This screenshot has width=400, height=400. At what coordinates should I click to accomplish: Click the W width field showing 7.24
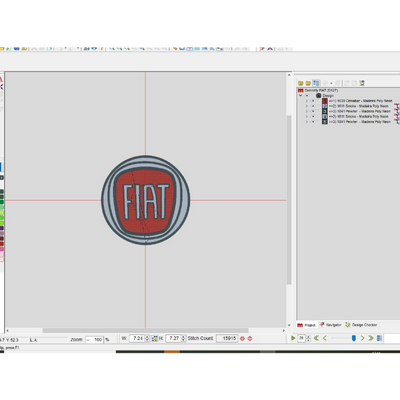point(137,338)
